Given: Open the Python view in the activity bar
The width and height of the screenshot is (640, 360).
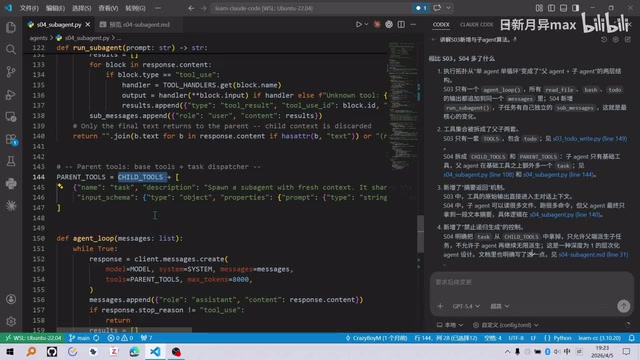Looking at the screenshot, I should tap(11, 184).
